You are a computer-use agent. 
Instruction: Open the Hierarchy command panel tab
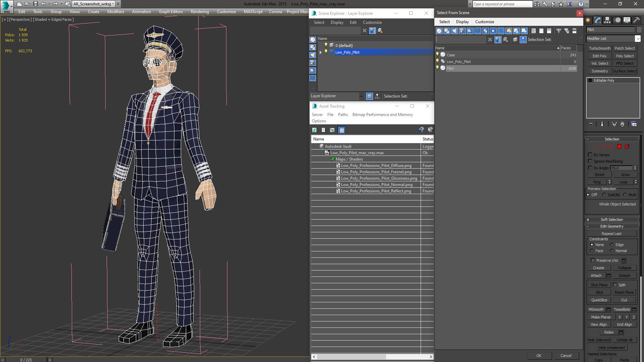pos(607,20)
